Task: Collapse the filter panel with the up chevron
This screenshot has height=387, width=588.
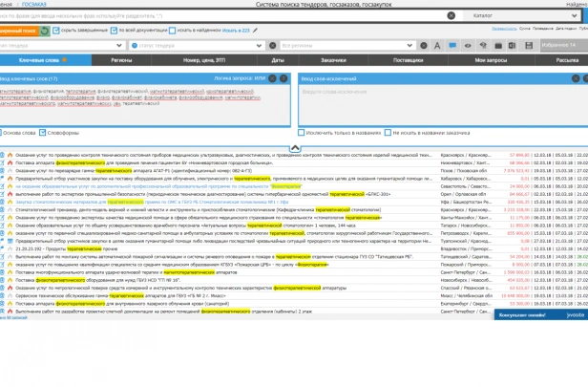Action: 295,148
